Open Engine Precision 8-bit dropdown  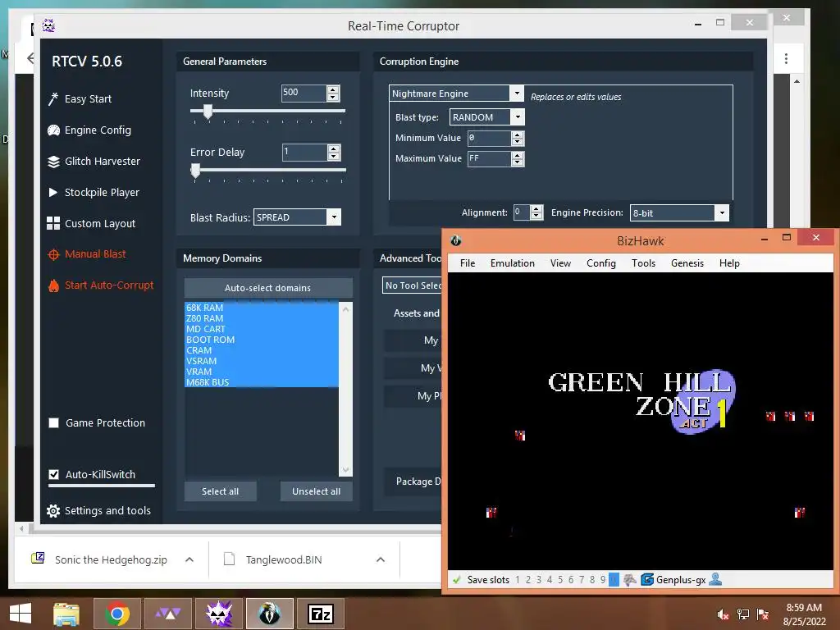(x=722, y=212)
